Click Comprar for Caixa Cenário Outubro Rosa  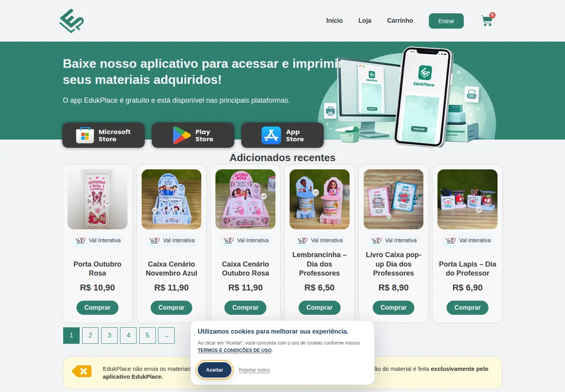245,308
